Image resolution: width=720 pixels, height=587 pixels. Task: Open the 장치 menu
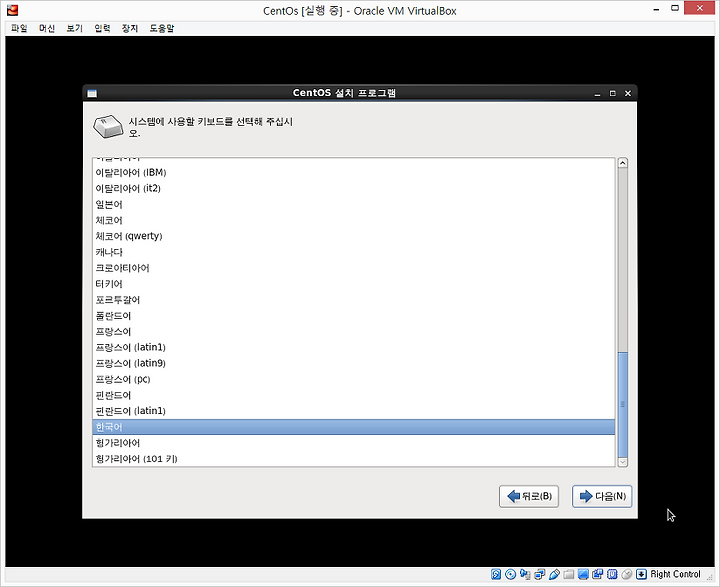coord(129,28)
